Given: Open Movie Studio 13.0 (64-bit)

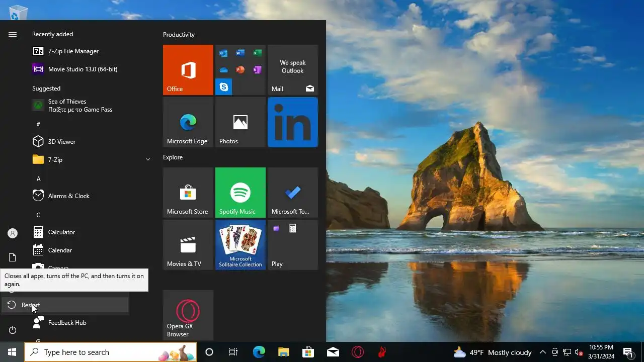Looking at the screenshot, I should 91,69.
